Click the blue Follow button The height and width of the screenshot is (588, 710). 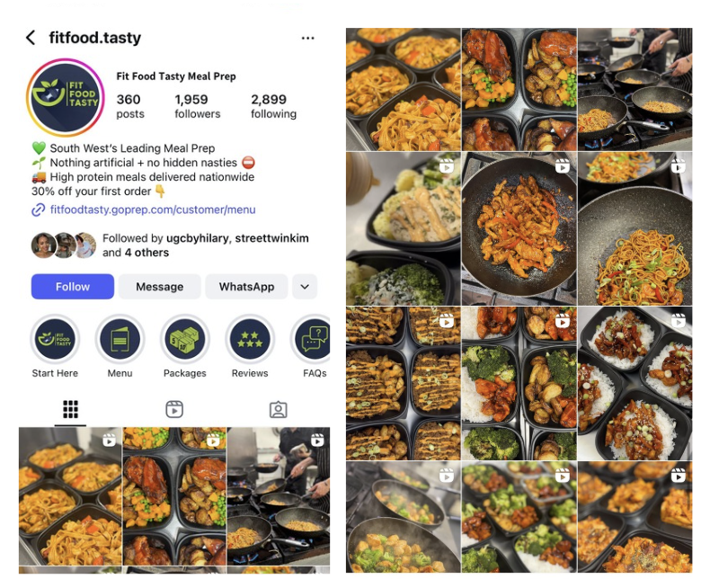73,287
